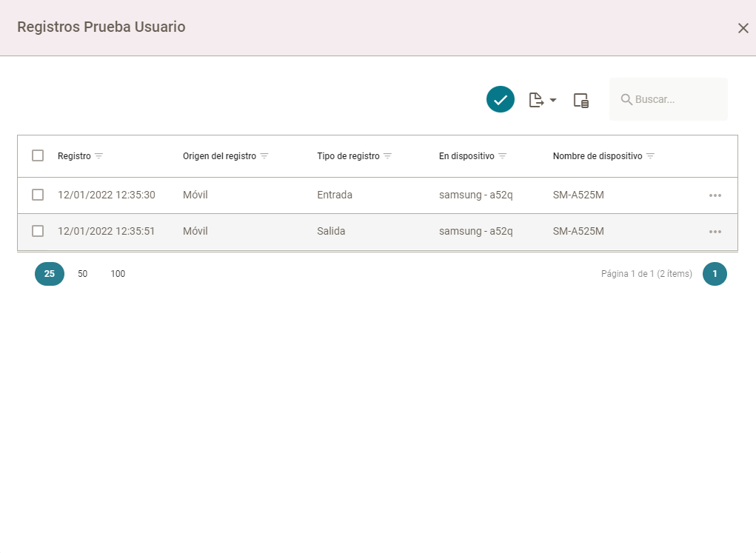Viewport: 756px width, 553px height.
Task: Set page size to 50 items
Action: (83, 274)
